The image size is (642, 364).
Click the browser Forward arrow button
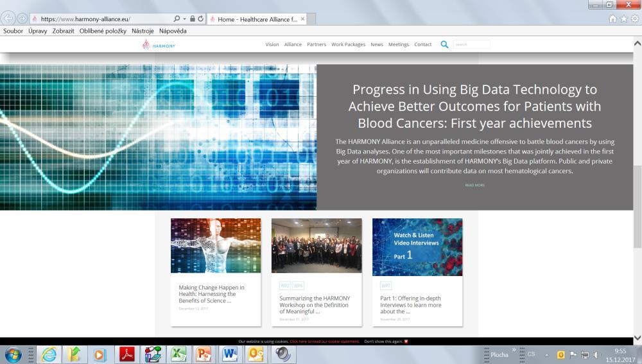click(22, 19)
